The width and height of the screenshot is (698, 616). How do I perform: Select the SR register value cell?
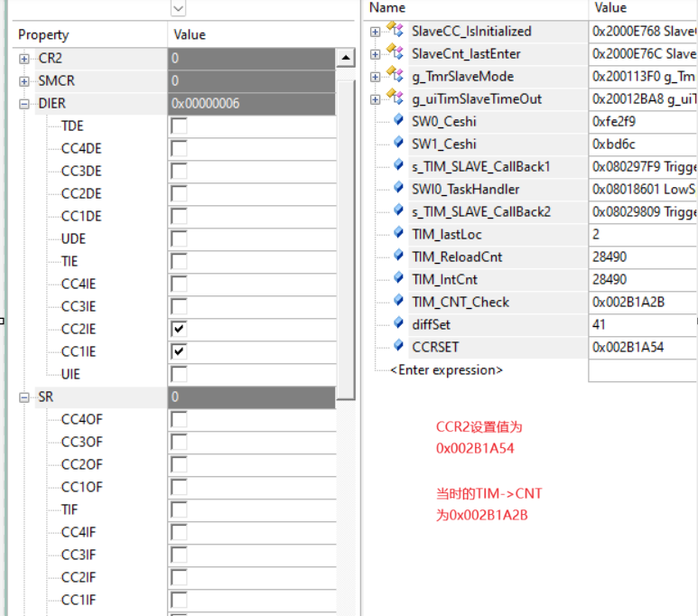(x=252, y=397)
